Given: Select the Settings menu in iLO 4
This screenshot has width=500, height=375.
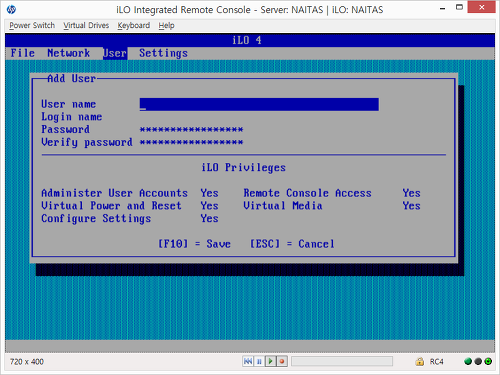Looking at the screenshot, I should pyautogui.click(x=163, y=53).
